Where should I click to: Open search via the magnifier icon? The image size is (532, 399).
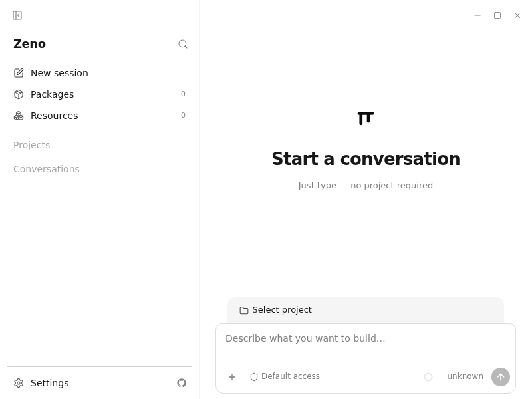183,44
